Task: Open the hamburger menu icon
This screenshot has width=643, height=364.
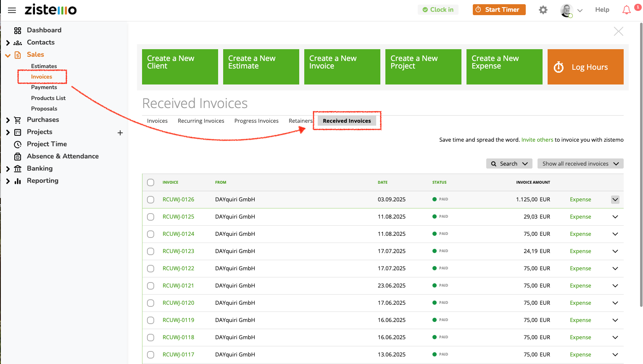Action: [12, 10]
